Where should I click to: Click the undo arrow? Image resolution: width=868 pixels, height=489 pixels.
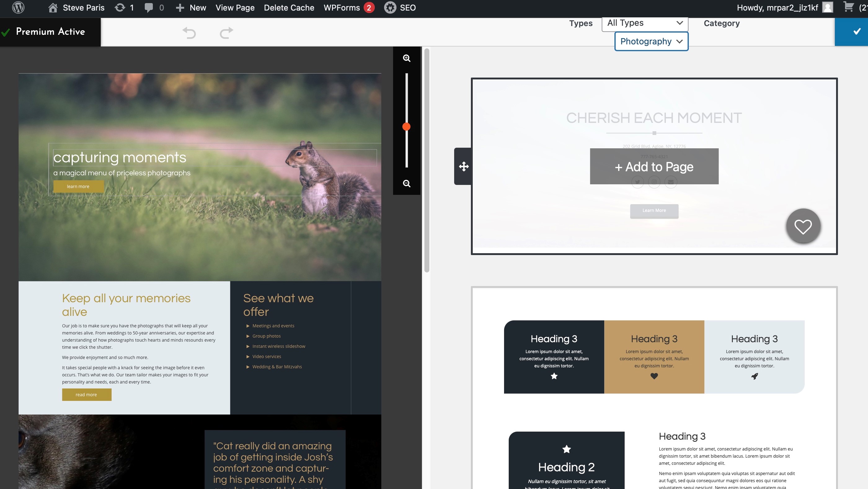[189, 32]
